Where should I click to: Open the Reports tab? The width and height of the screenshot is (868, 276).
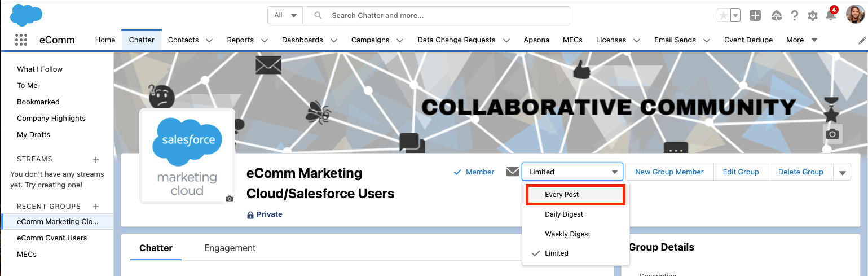coord(240,40)
